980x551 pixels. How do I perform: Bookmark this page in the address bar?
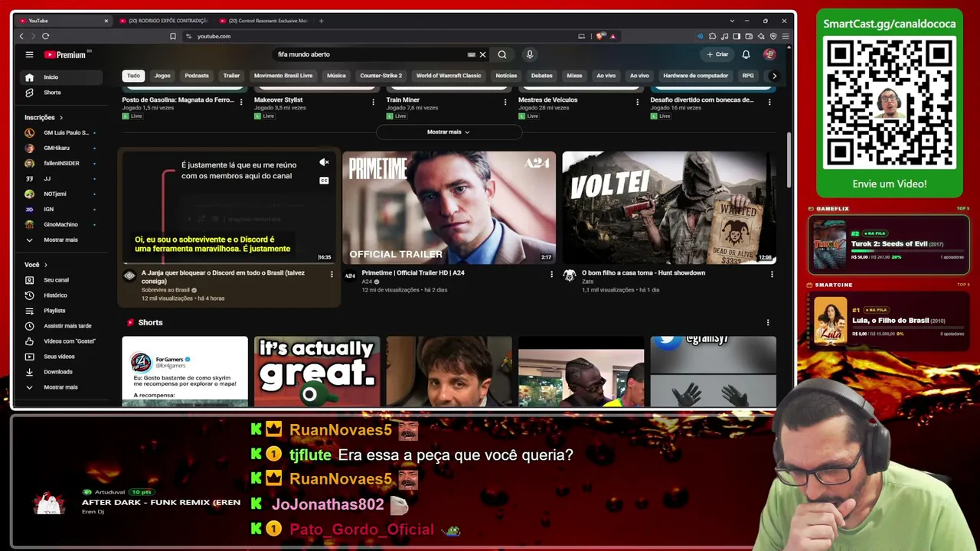coord(173,36)
